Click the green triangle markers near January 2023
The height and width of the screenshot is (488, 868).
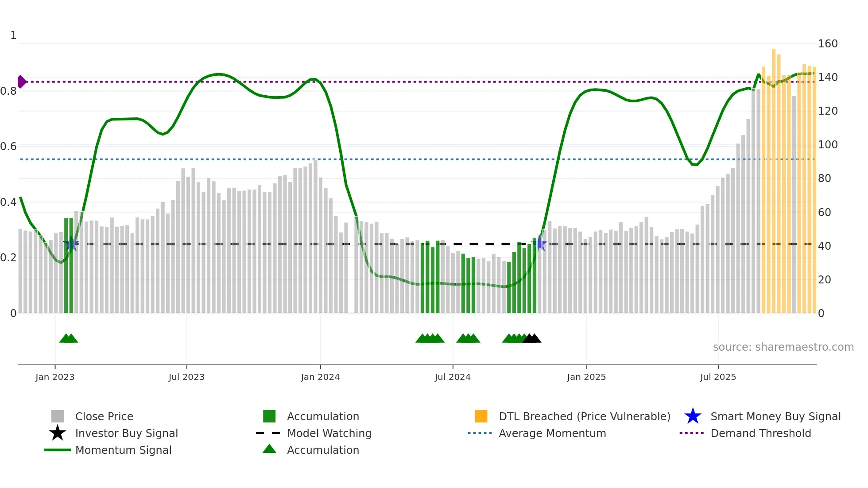click(69, 338)
